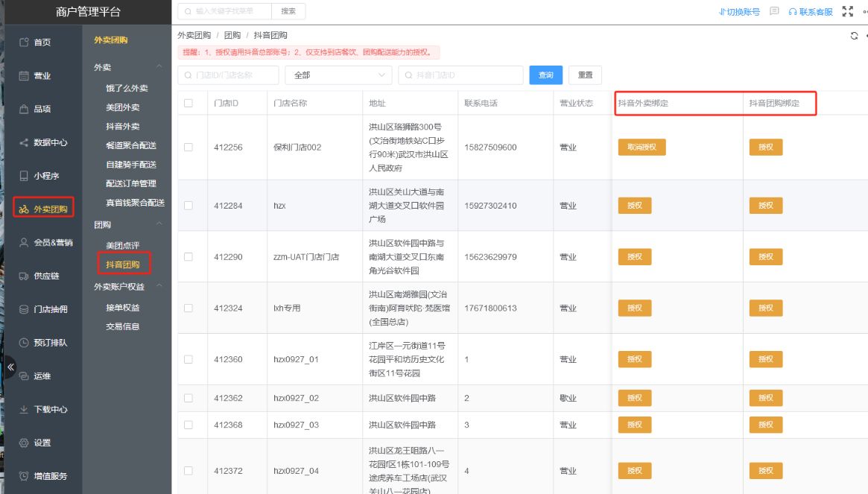This screenshot has width=868, height=494.
Task: Open the 供应链 truck sidebar icon
Action: point(24,276)
